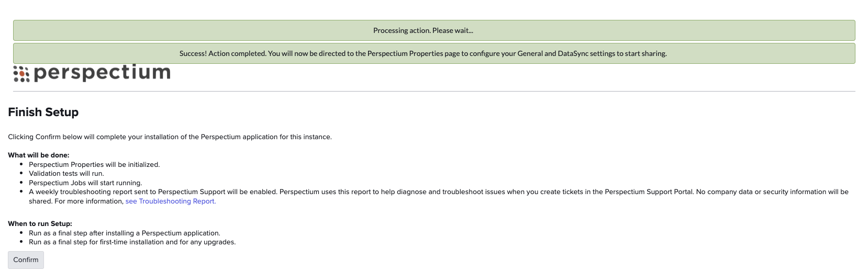Click the weekly troubleshooting report bullet text

[x=439, y=197]
